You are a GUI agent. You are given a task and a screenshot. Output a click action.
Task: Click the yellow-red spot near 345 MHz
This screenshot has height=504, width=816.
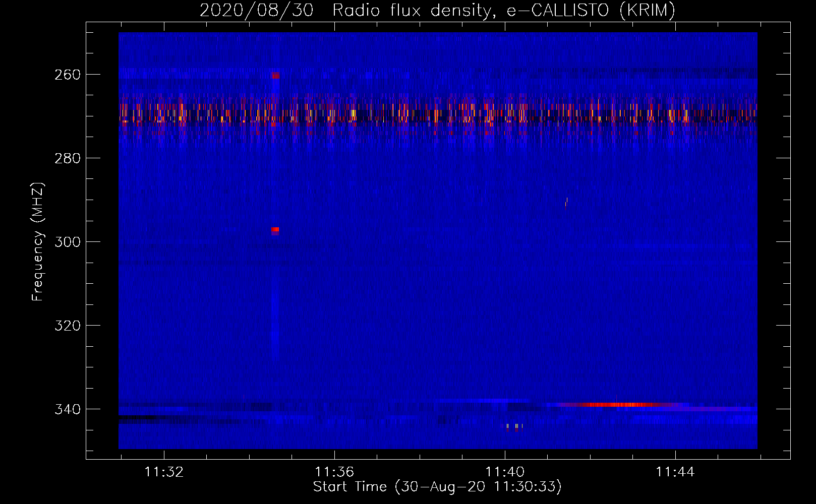click(x=516, y=427)
